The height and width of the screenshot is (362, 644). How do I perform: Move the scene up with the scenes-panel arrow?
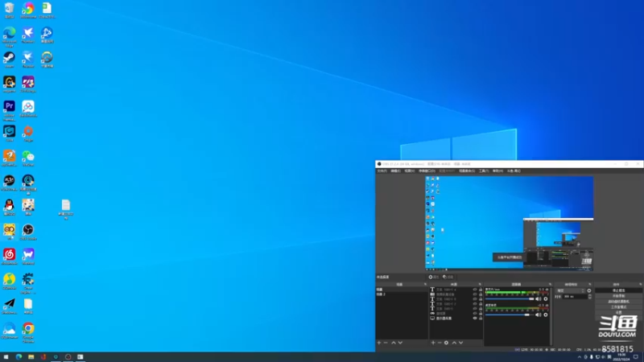coord(394,343)
